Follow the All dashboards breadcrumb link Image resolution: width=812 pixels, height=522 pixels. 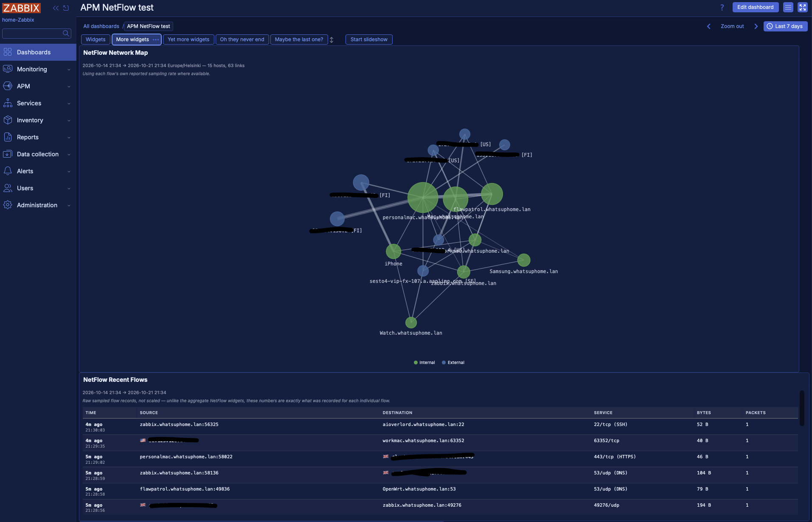point(101,26)
